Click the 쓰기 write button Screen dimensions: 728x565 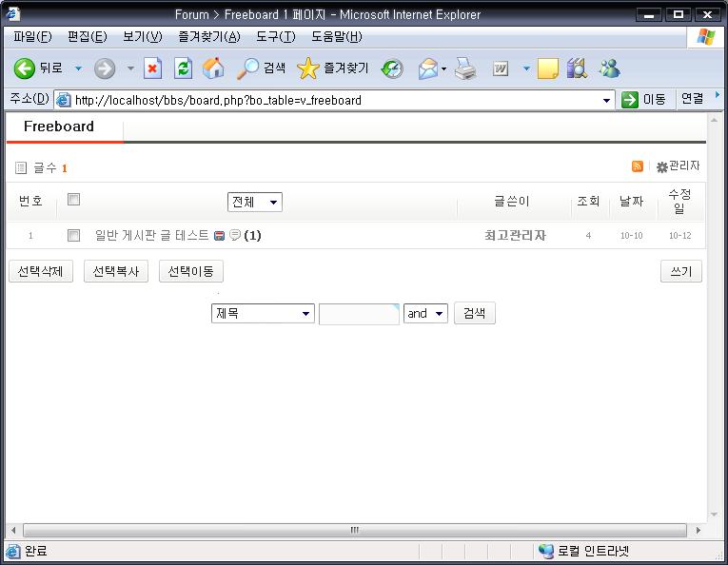click(x=681, y=272)
